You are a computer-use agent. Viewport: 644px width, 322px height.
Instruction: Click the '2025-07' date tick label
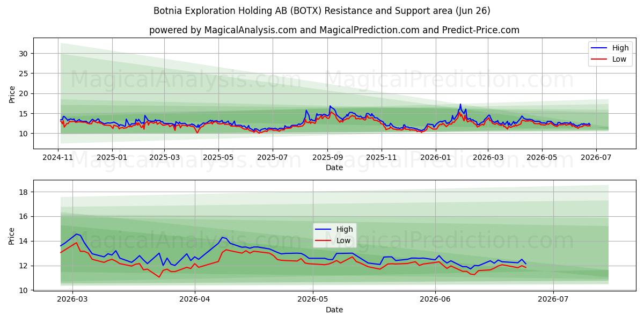pos(272,158)
